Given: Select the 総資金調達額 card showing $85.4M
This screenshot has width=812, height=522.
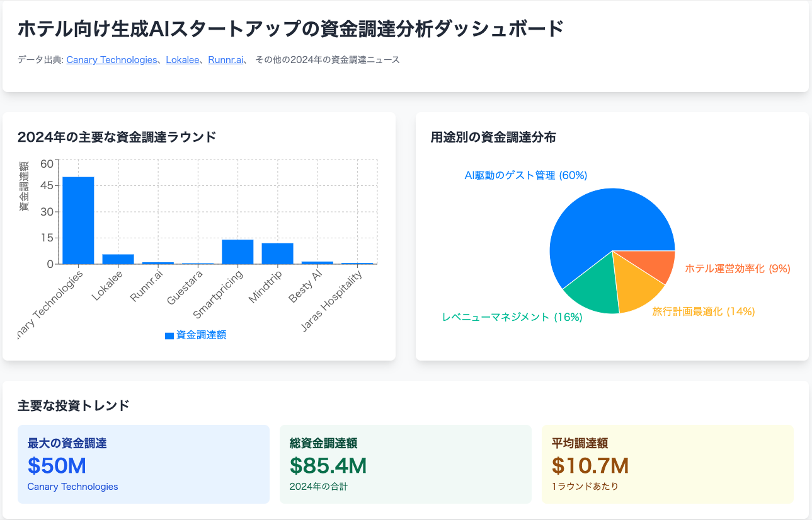Looking at the screenshot, I should pyautogui.click(x=405, y=463).
